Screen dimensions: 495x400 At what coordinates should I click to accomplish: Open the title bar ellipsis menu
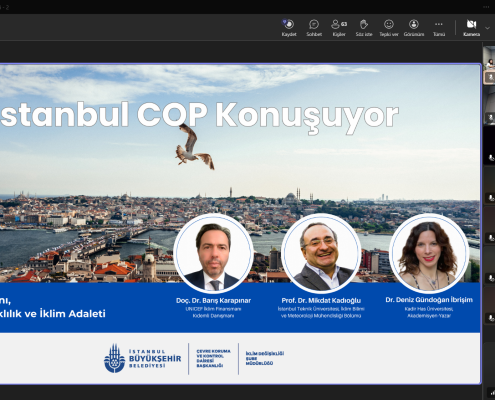click(x=487, y=7)
